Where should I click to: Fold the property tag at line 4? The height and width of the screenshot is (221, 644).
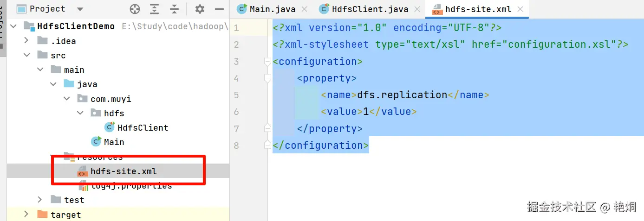[x=267, y=78]
